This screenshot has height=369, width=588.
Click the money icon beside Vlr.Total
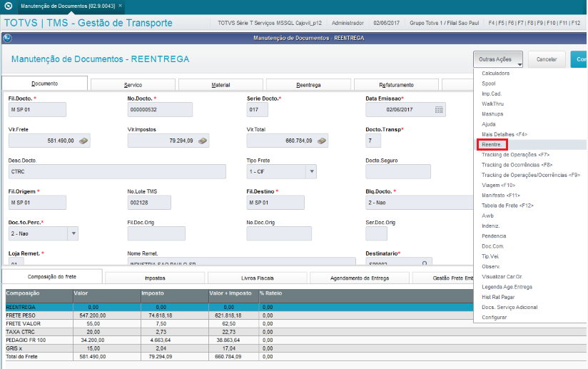[322, 141]
